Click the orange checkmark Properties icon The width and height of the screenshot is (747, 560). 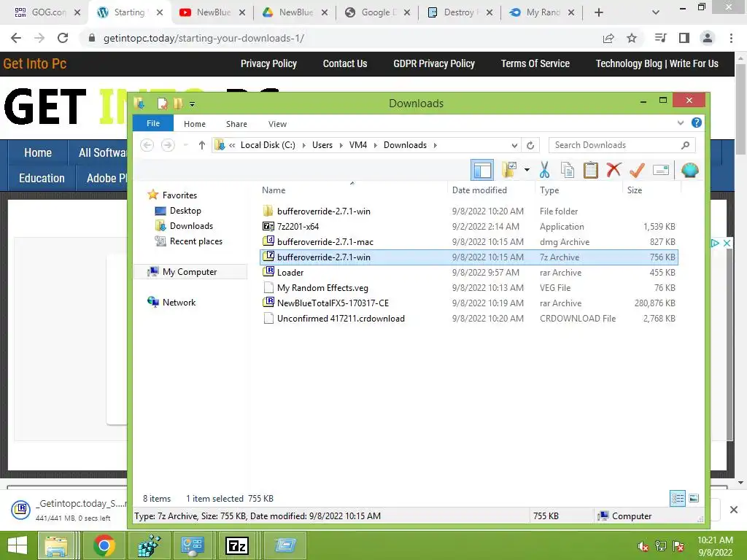tap(637, 170)
